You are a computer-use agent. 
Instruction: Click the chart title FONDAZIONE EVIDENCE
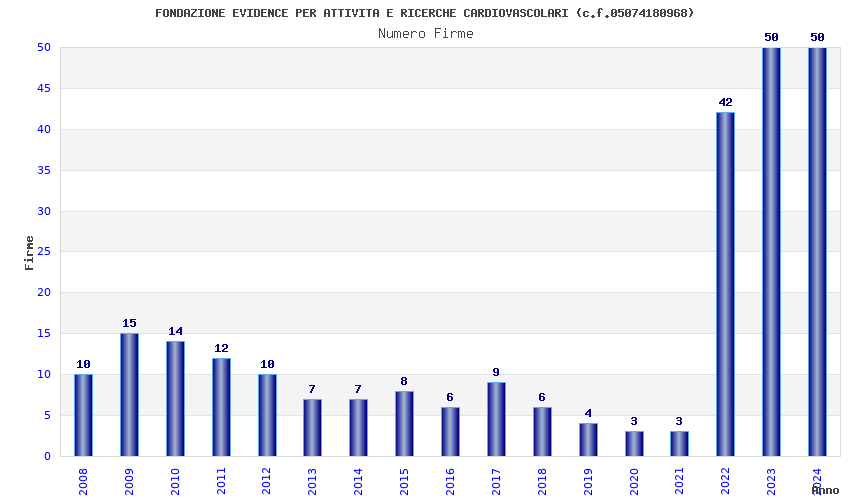[x=424, y=13]
